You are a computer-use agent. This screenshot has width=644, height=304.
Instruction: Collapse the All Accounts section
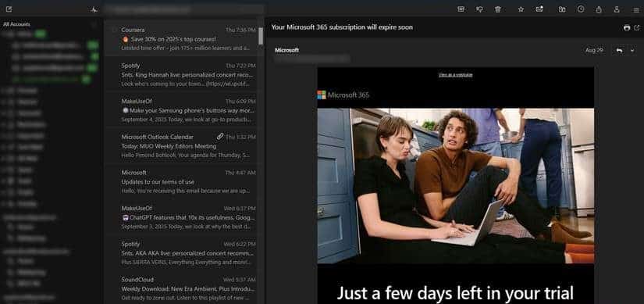(x=94, y=24)
